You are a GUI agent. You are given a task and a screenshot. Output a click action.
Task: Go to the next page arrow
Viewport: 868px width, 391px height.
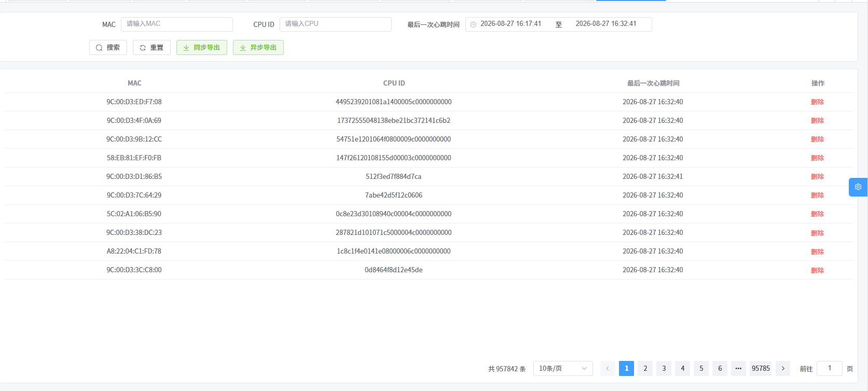[783, 368]
